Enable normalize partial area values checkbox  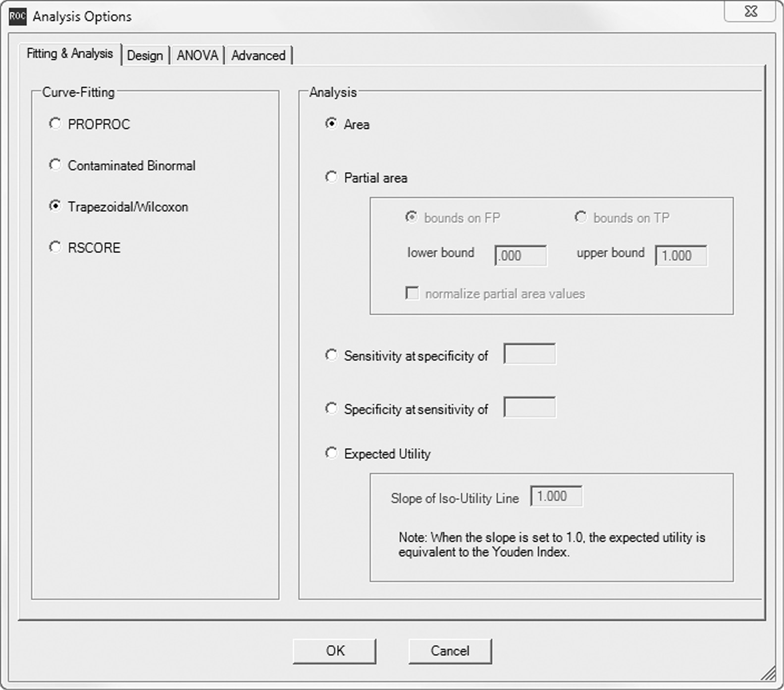(412, 293)
